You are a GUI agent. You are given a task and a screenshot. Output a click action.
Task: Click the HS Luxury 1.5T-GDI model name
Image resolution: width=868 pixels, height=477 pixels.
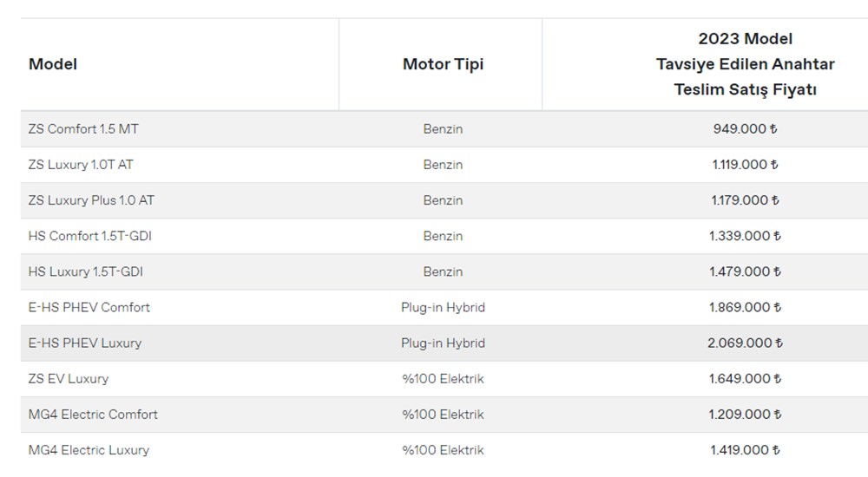[x=86, y=271]
